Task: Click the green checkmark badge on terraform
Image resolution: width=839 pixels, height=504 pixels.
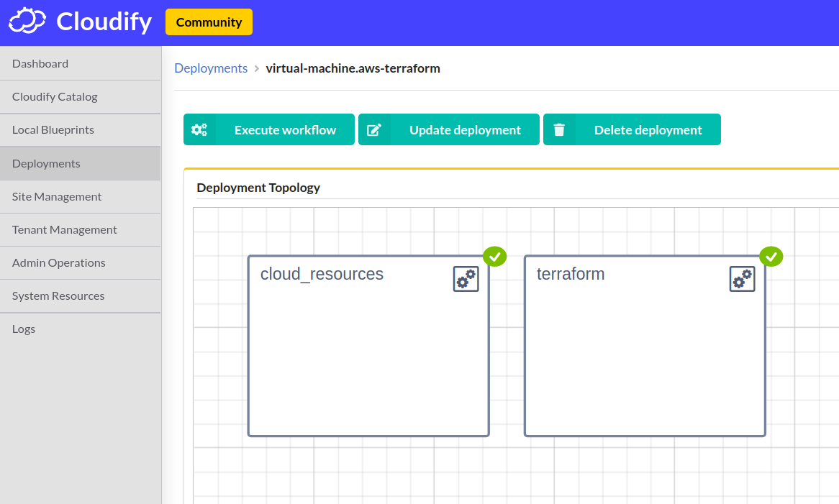Action: point(771,256)
